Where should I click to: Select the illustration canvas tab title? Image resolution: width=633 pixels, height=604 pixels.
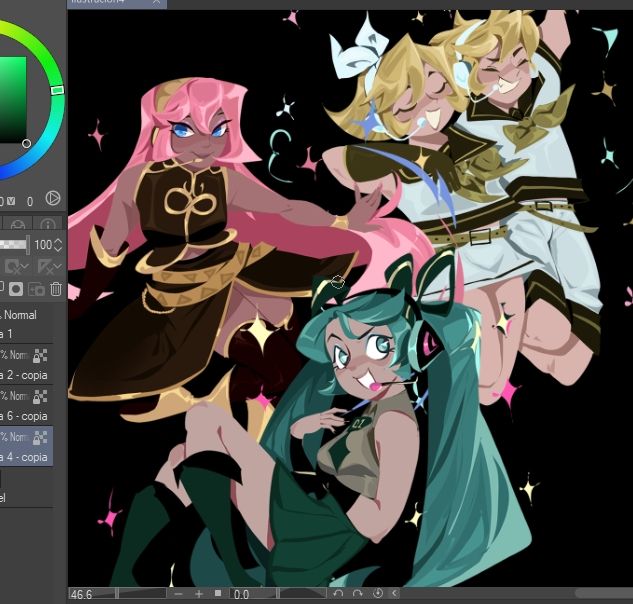click(97, 2)
